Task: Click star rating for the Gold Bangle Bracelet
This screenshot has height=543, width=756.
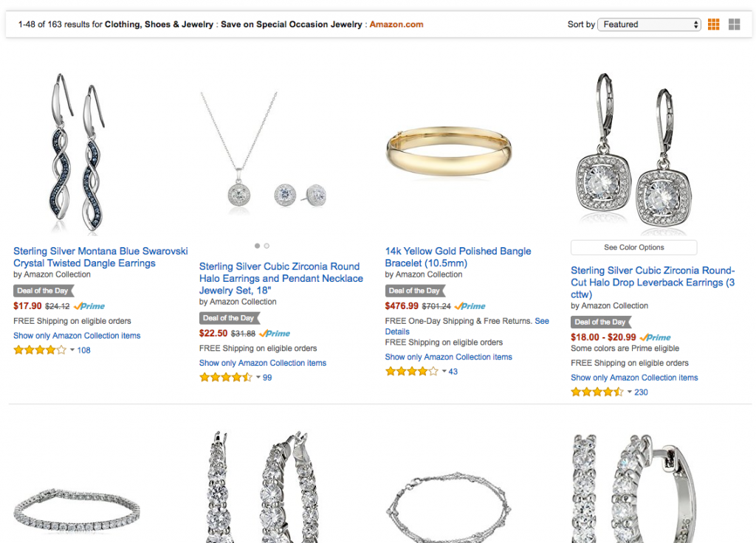Action: point(411,372)
